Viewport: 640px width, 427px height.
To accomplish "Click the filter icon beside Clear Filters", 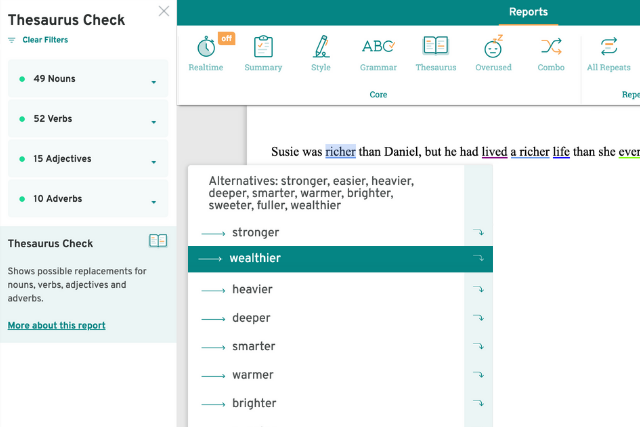I will click(11, 40).
